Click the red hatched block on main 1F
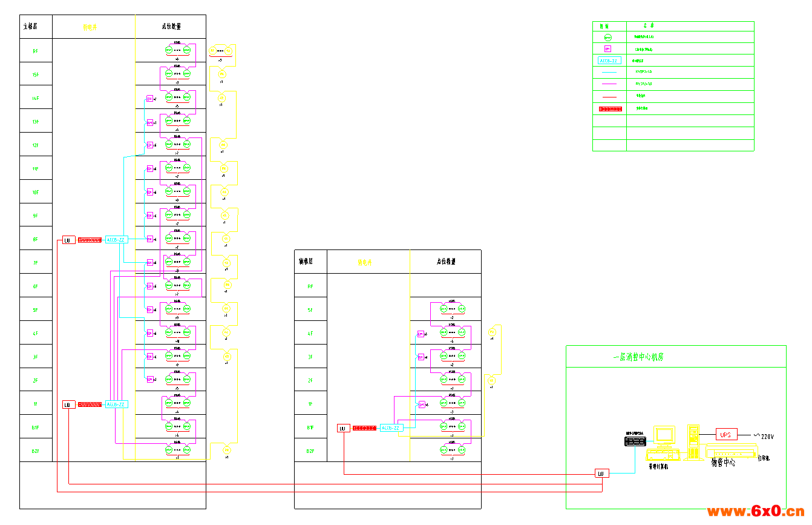Viewport: 812px width, 525px height. click(90, 404)
